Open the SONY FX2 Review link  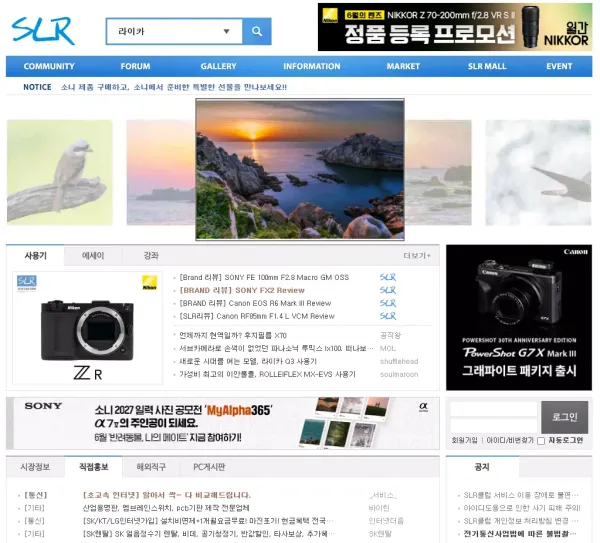(242, 290)
